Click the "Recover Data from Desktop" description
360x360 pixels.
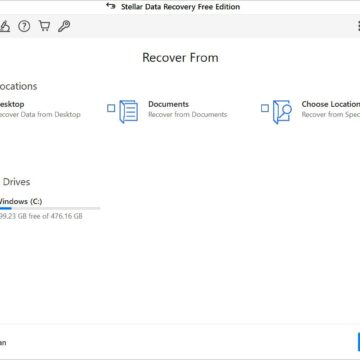(40, 114)
